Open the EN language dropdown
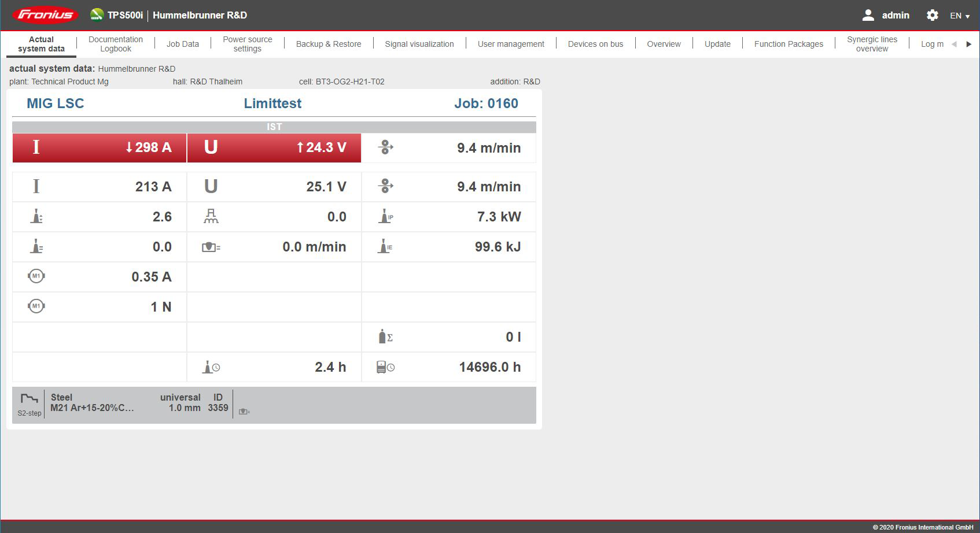Viewport: 980px width, 533px height. click(x=959, y=15)
